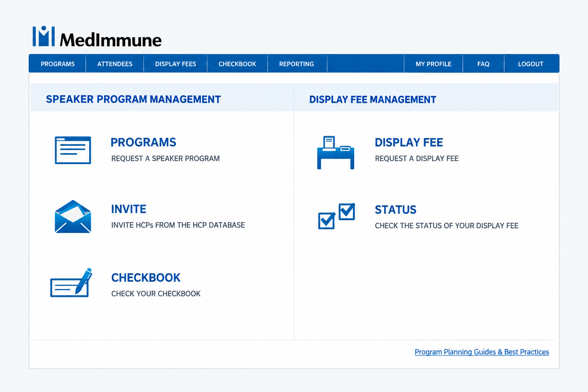The width and height of the screenshot is (588, 392).
Task: Click the CHECKBOOK heading in main panel
Action: pyautogui.click(x=146, y=278)
